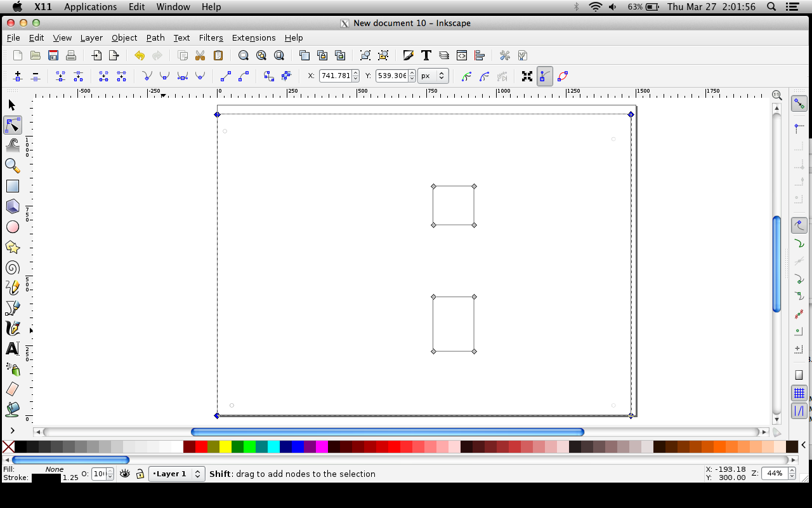Expand hidden toolbox tools chevron
The height and width of the screenshot is (508, 812).
pyautogui.click(x=12, y=431)
